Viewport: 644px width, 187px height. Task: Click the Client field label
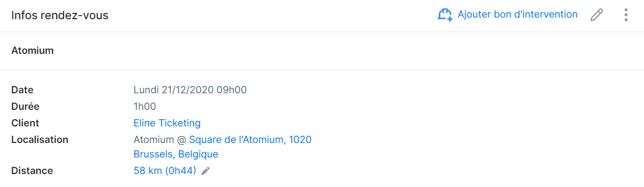point(25,123)
